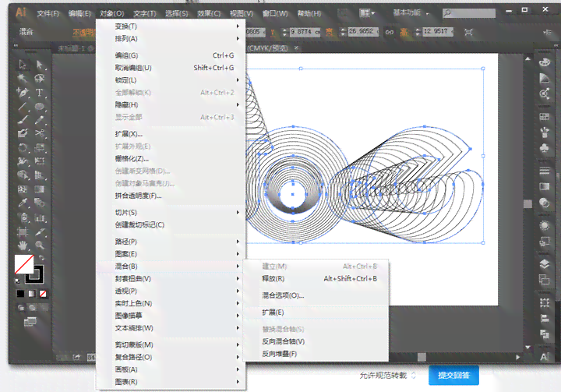Select the Type tool

coord(40,93)
